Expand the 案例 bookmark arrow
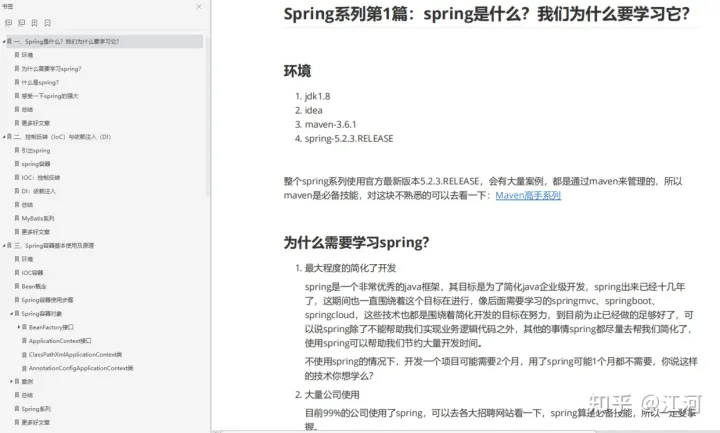 pos(11,382)
